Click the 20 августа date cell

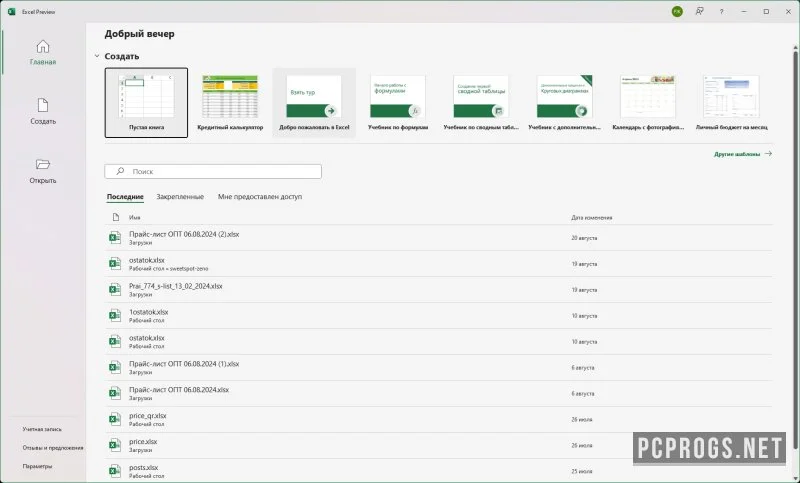[x=584, y=238]
